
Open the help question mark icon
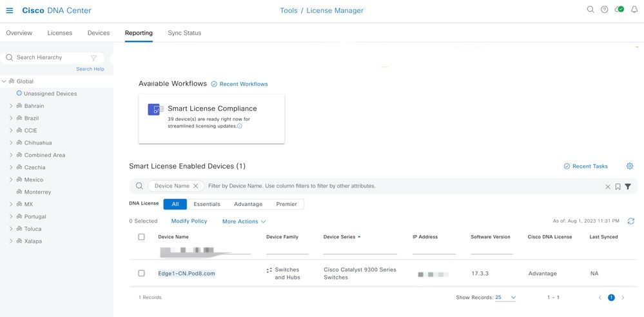[x=604, y=10]
